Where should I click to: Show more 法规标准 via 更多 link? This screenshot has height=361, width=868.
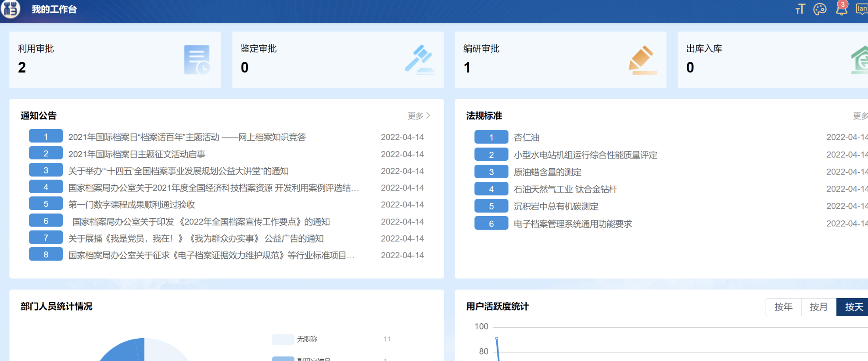861,116
